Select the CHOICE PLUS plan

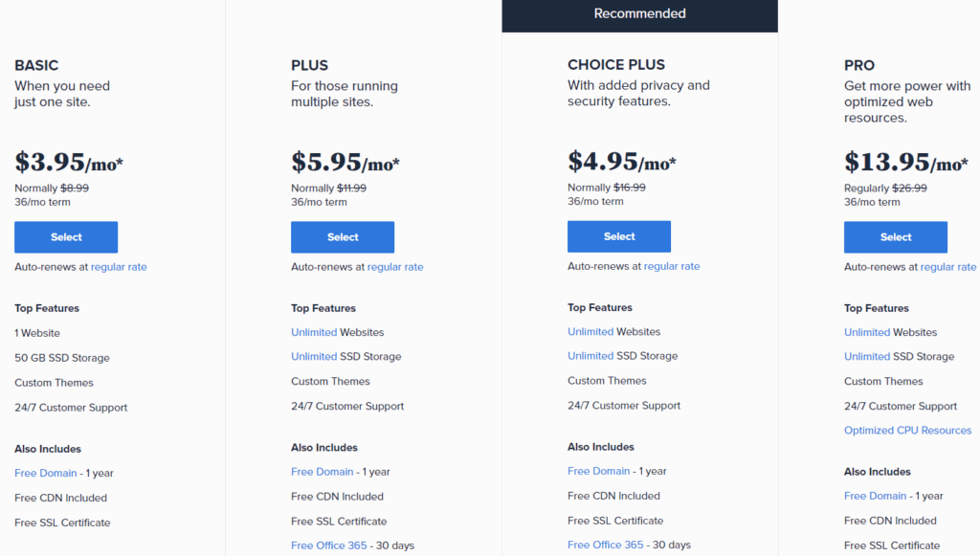(x=619, y=236)
